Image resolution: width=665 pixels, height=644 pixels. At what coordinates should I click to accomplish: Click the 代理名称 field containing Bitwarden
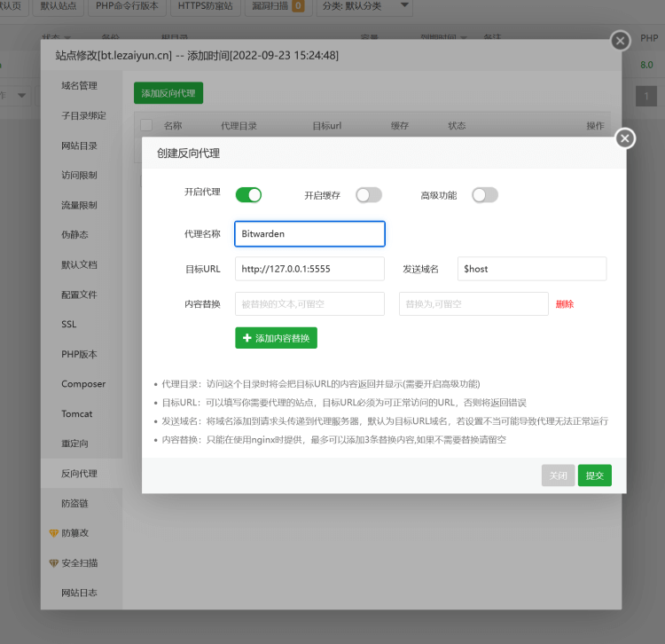[309, 234]
